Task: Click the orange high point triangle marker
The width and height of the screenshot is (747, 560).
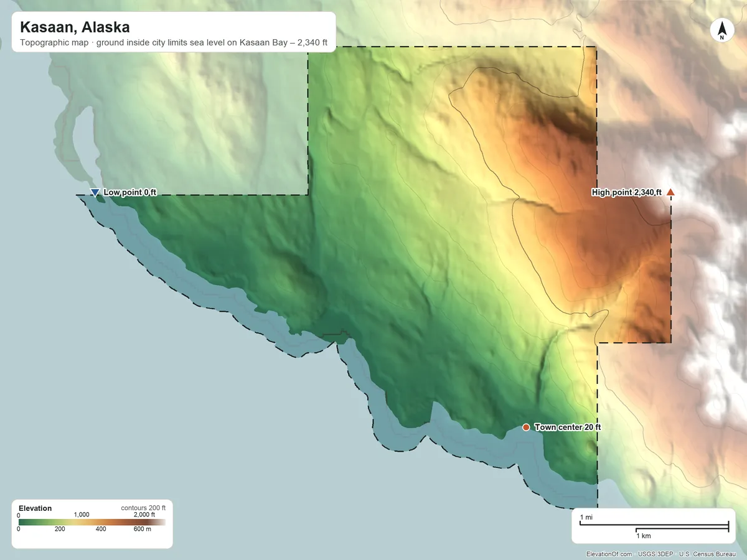Action: click(x=670, y=192)
